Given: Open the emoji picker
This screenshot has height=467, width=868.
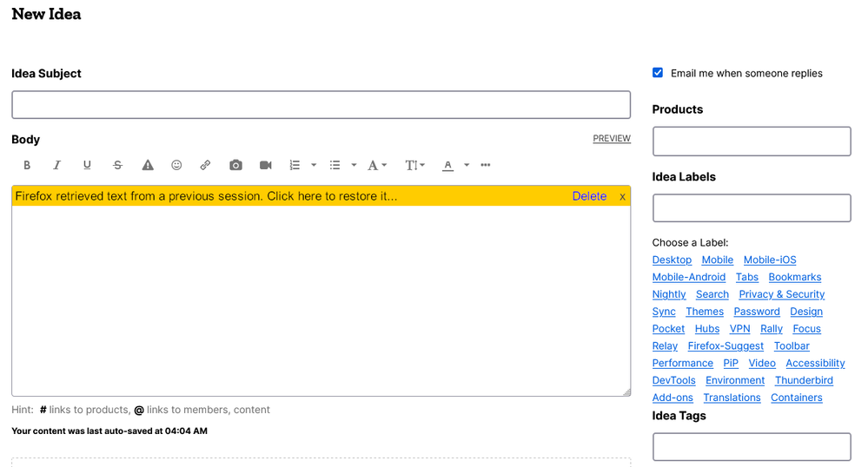Looking at the screenshot, I should (176, 165).
